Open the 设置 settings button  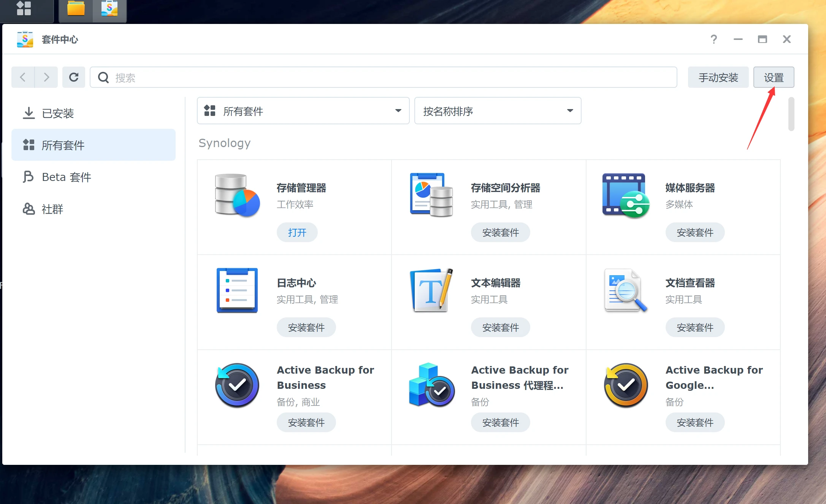(x=774, y=78)
